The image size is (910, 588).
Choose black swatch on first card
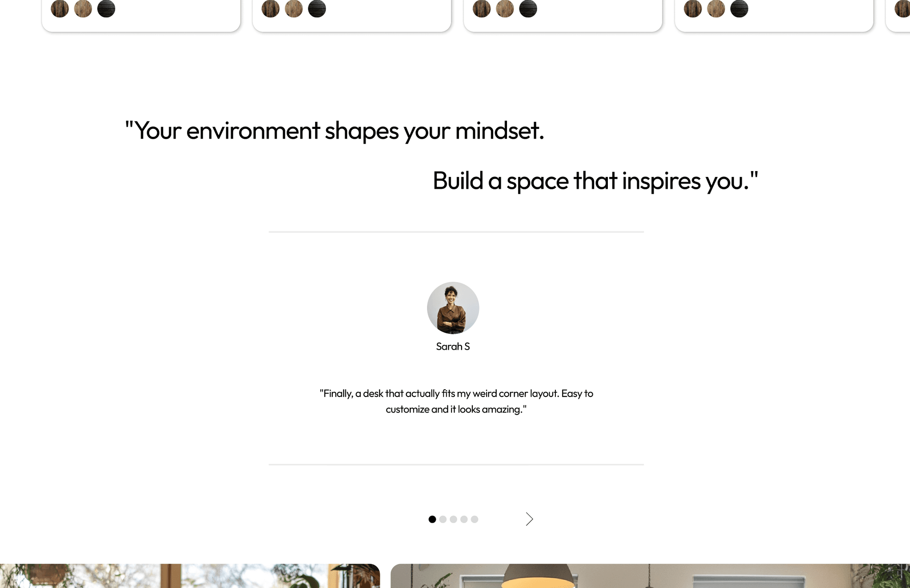click(x=106, y=8)
